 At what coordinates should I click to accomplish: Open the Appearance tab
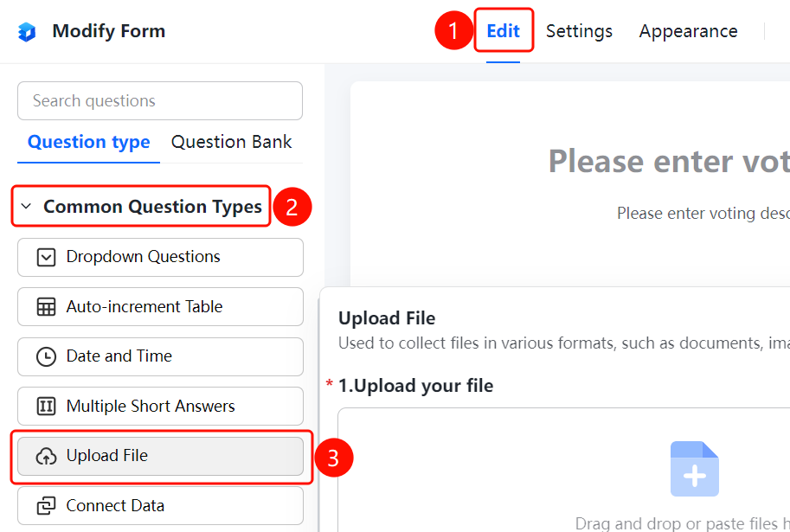688,31
